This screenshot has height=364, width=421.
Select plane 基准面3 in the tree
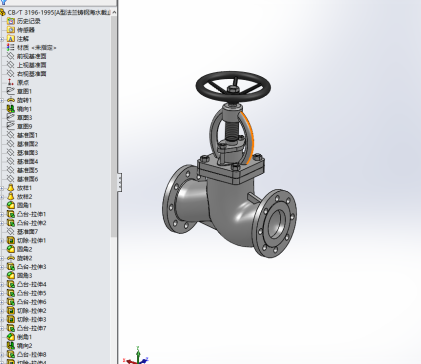pyautogui.click(x=27, y=153)
